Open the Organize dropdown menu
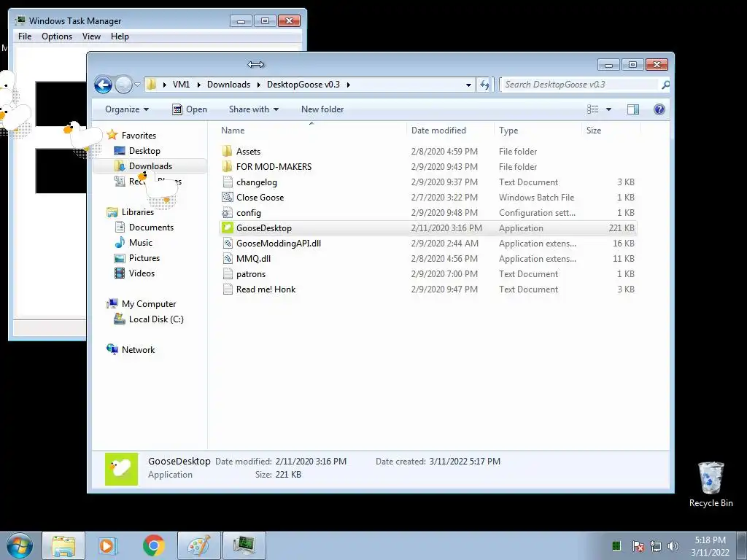The image size is (747, 560). tap(127, 109)
